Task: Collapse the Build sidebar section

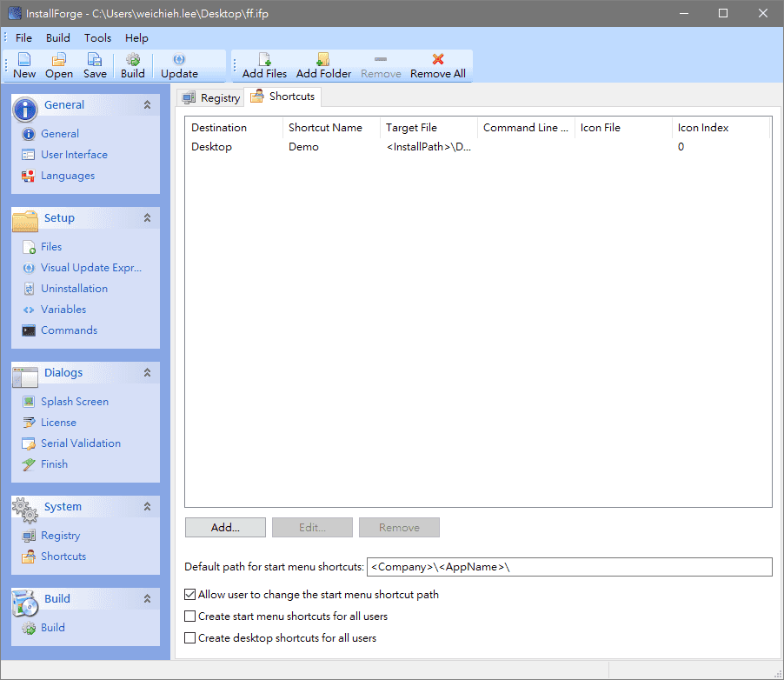Action: pos(147,599)
